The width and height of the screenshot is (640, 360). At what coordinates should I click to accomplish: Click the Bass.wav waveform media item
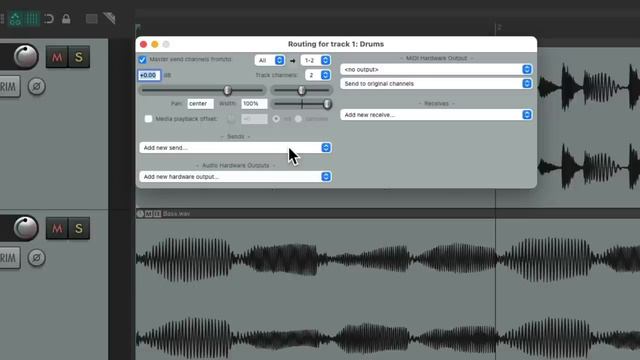tap(388, 289)
